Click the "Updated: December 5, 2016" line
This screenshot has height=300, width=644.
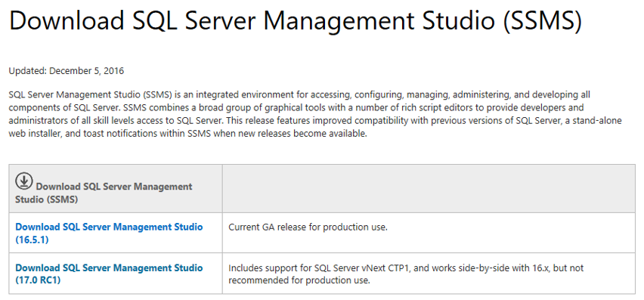(x=66, y=71)
